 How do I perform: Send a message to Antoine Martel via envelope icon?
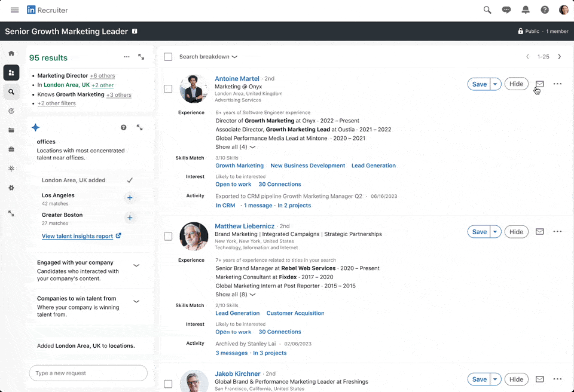click(x=539, y=84)
